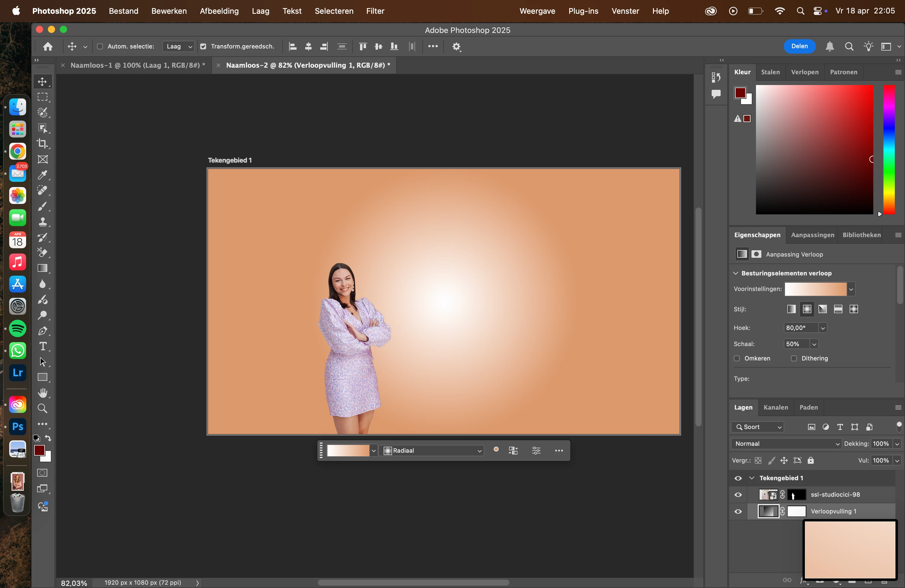This screenshot has width=905, height=588.
Task: Select the Crop tool
Action: pos(42,144)
